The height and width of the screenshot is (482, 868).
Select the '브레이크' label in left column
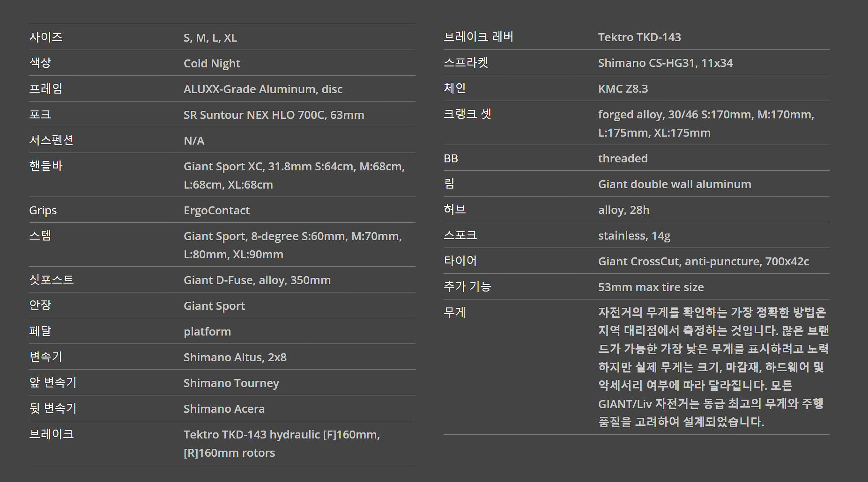(x=52, y=434)
